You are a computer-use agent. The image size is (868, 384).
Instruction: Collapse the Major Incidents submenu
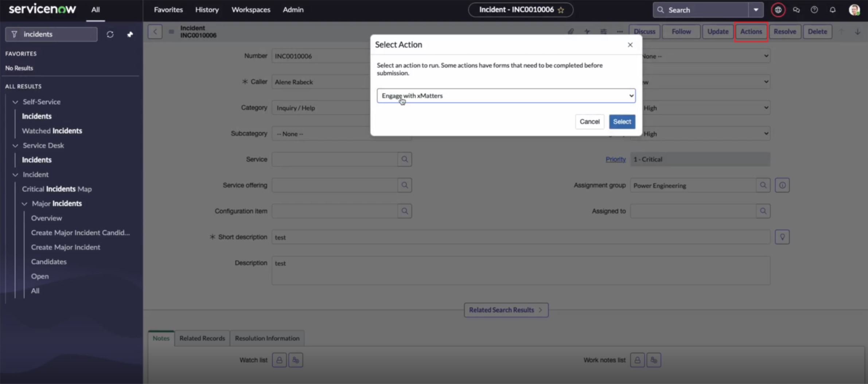pos(24,204)
